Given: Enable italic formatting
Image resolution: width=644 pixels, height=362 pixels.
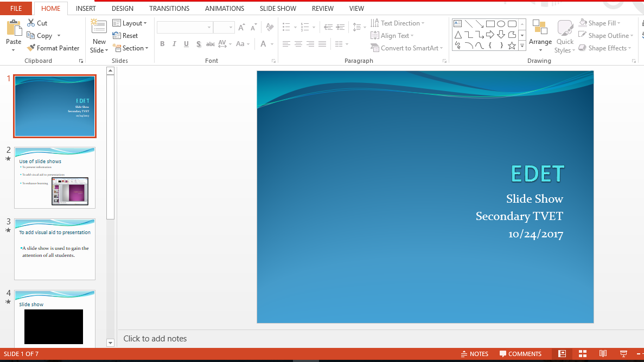Looking at the screenshot, I should pos(174,43).
